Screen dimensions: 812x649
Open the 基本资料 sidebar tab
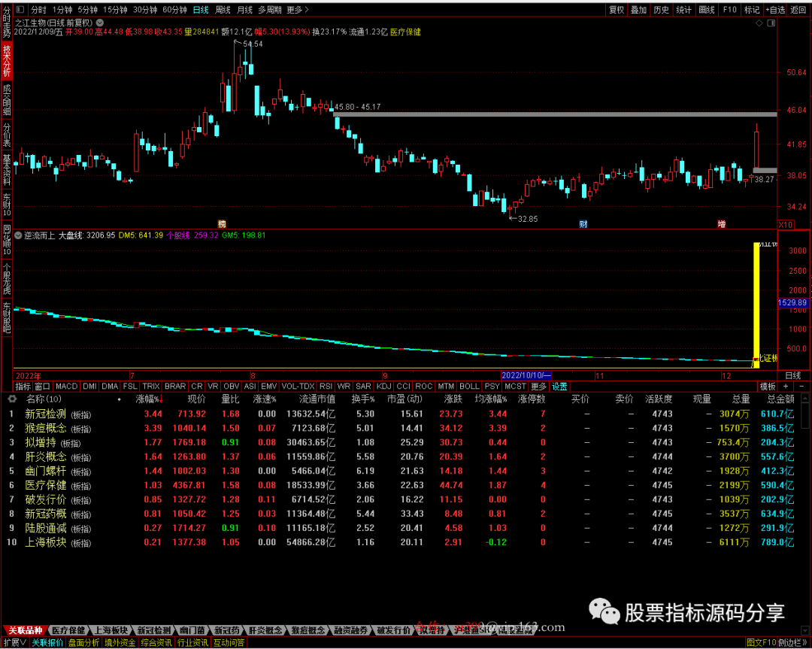7,169
